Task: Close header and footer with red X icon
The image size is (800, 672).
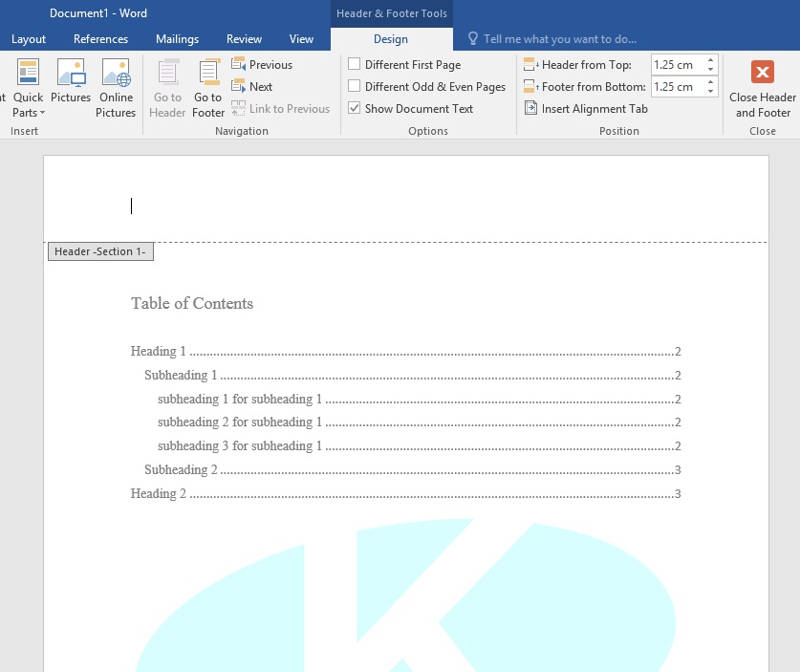Action: coord(762,72)
